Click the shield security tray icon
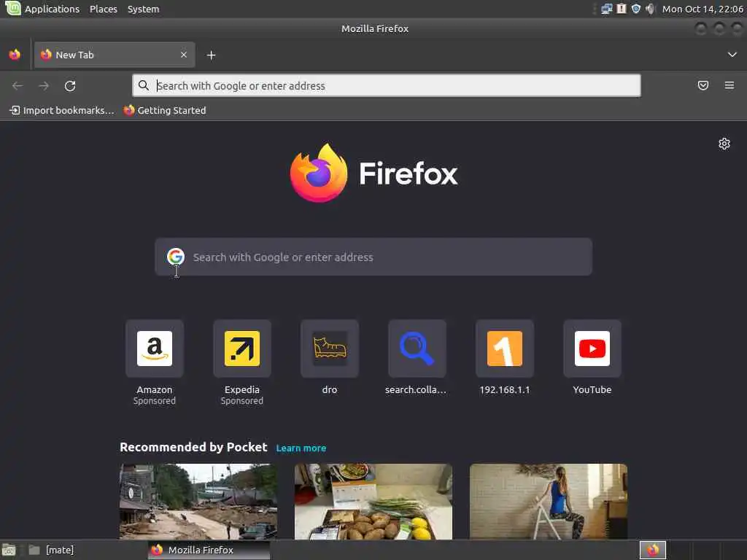Image resolution: width=747 pixels, height=560 pixels. tap(635, 9)
